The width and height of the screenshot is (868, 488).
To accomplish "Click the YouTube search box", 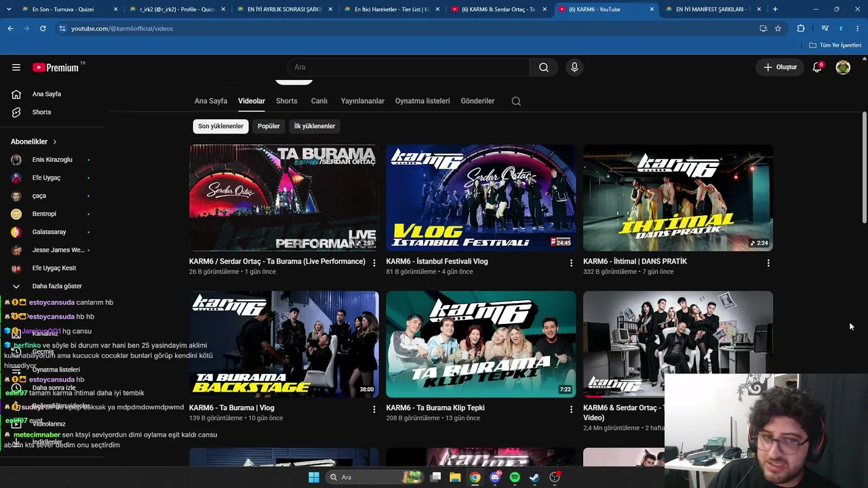I will tap(409, 67).
